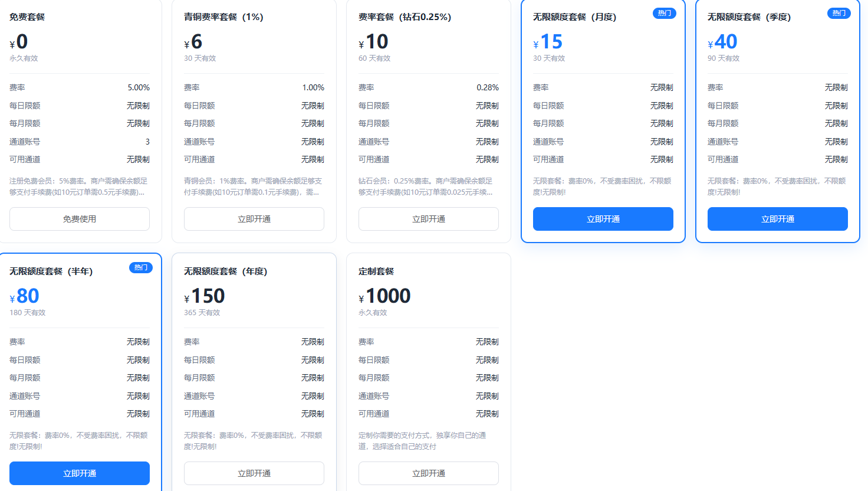
Task: Click 立即开通 on the 定制套餐 card
Action: [429, 473]
